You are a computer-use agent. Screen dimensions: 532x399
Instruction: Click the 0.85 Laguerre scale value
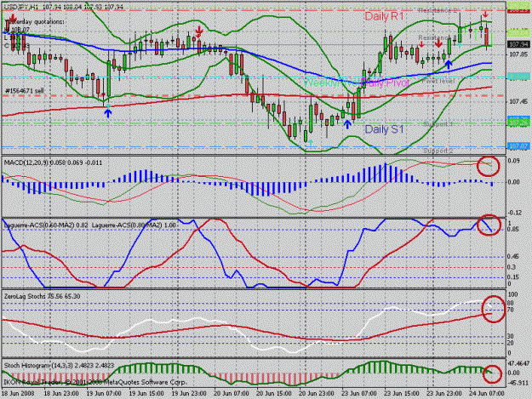pos(513,230)
